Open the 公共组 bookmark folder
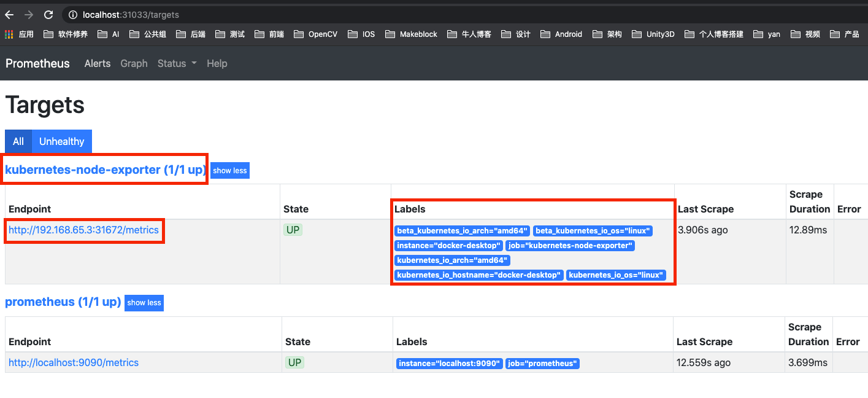The image size is (868, 398). tap(148, 34)
